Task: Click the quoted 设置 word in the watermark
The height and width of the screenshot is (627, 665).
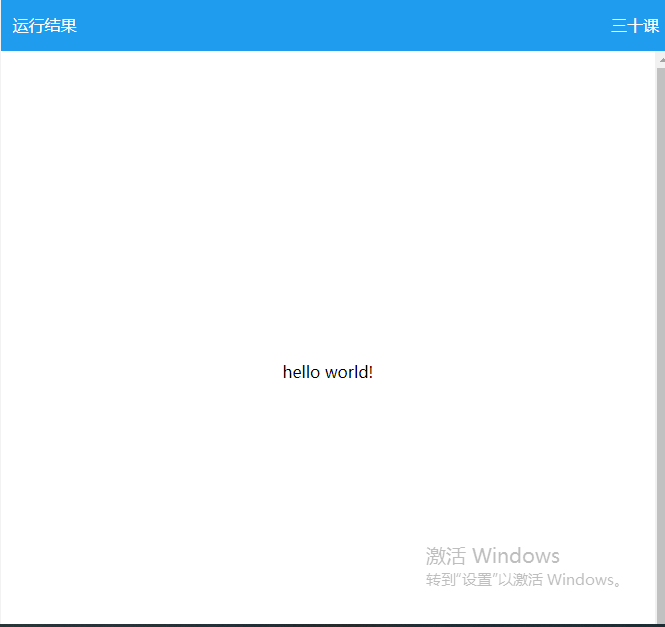Action: point(478,580)
